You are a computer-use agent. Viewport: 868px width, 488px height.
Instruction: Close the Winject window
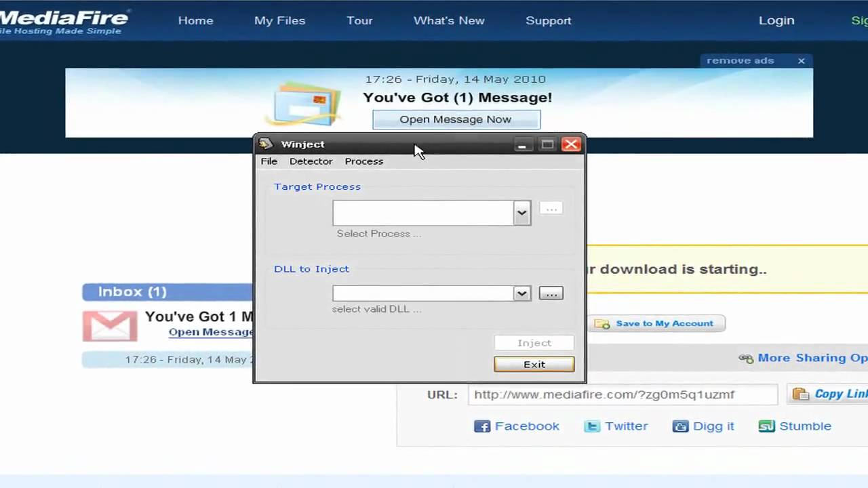[572, 144]
